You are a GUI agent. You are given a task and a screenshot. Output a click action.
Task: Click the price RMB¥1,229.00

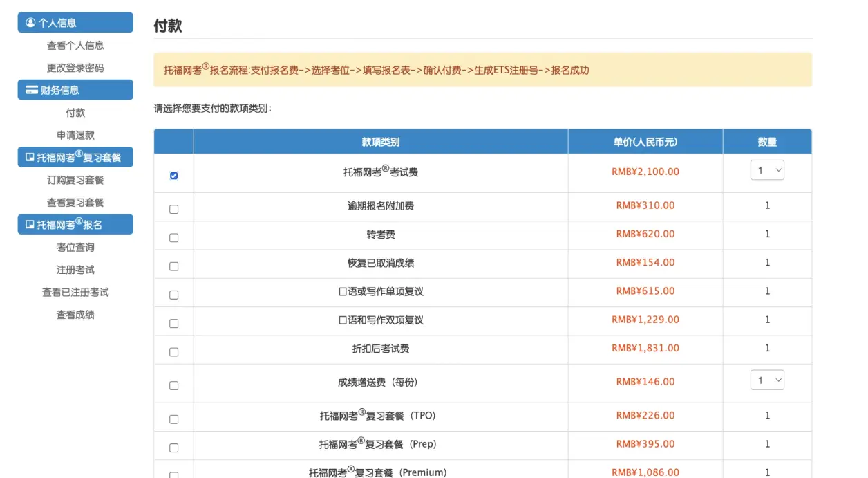(645, 320)
